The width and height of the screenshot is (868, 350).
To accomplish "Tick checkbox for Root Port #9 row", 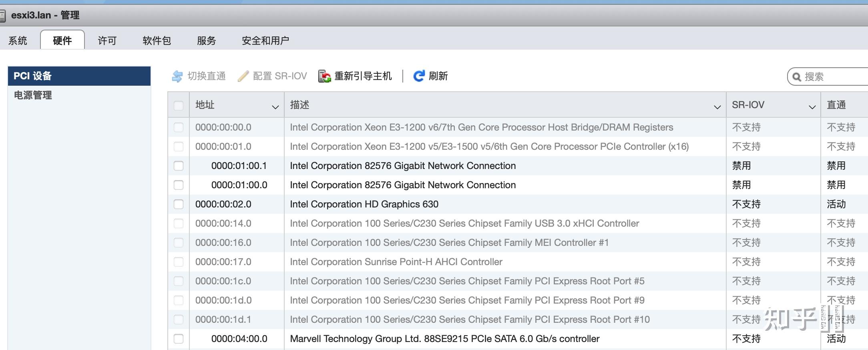I will click(x=179, y=300).
